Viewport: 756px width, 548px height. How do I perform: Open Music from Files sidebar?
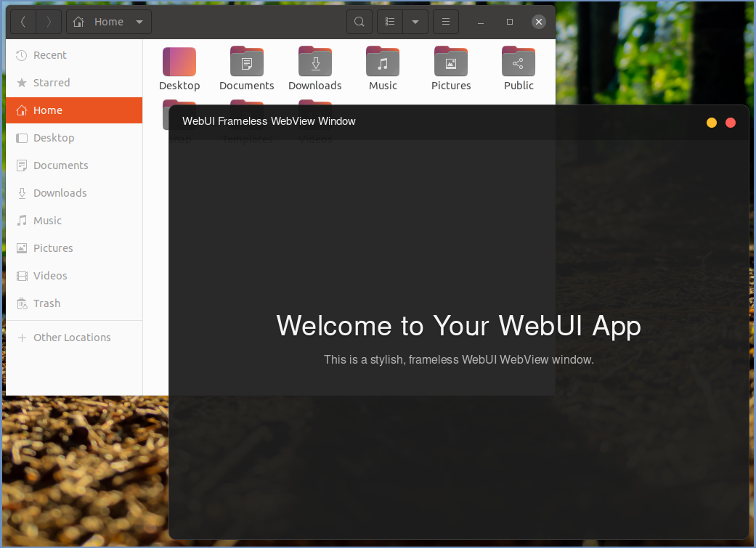click(74, 221)
